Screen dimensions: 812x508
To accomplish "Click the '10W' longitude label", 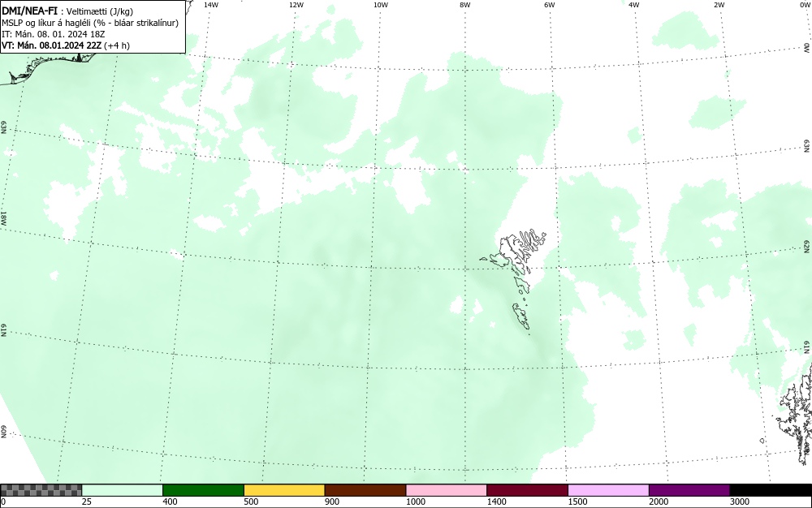I will 381,5.
